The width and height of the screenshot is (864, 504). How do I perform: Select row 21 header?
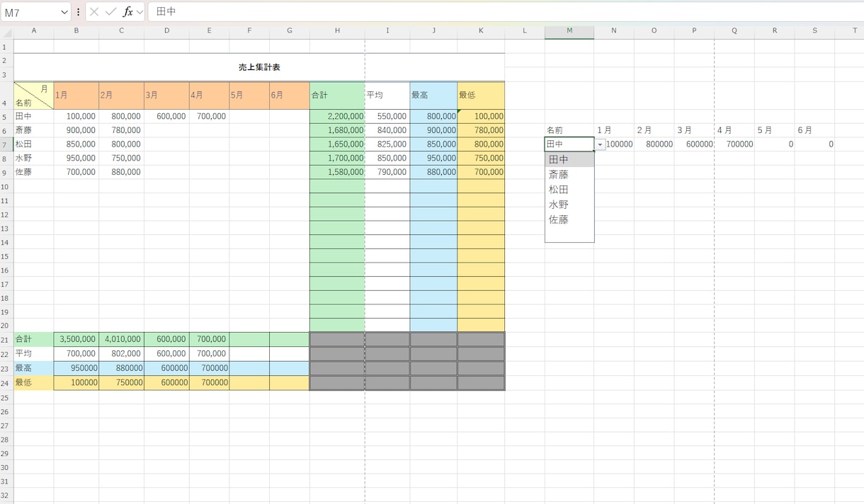tap(6, 340)
